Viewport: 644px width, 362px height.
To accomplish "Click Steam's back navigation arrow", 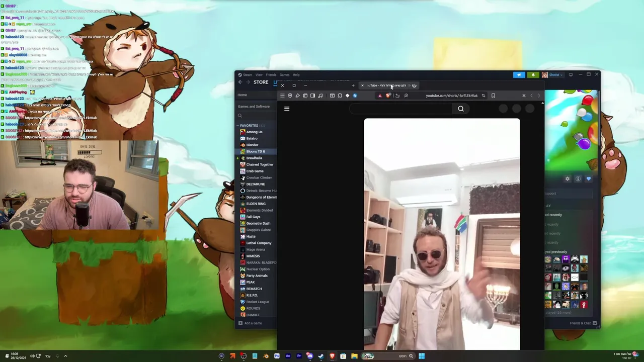I will (x=240, y=82).
